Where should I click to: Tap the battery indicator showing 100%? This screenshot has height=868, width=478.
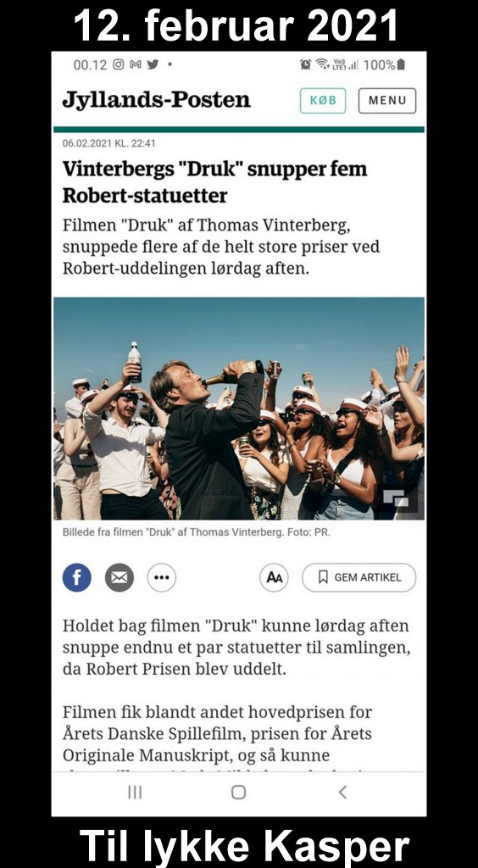385,64
